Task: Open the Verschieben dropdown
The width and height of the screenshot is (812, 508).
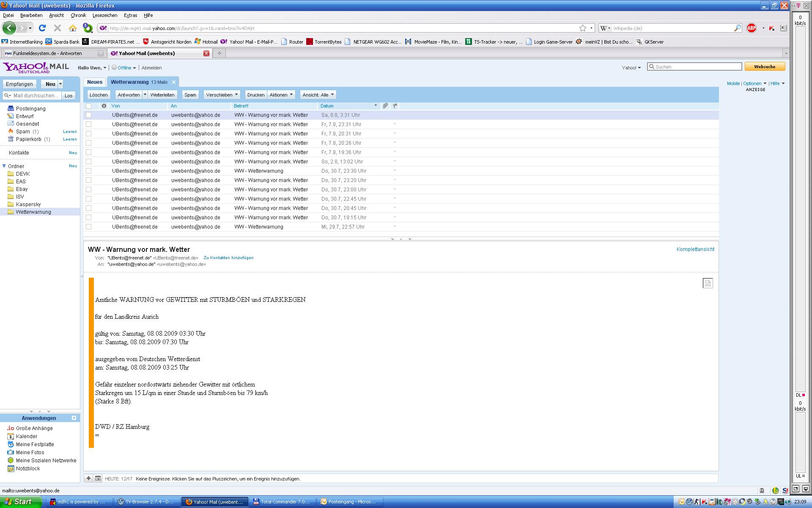Action: (x=222, y=95)
